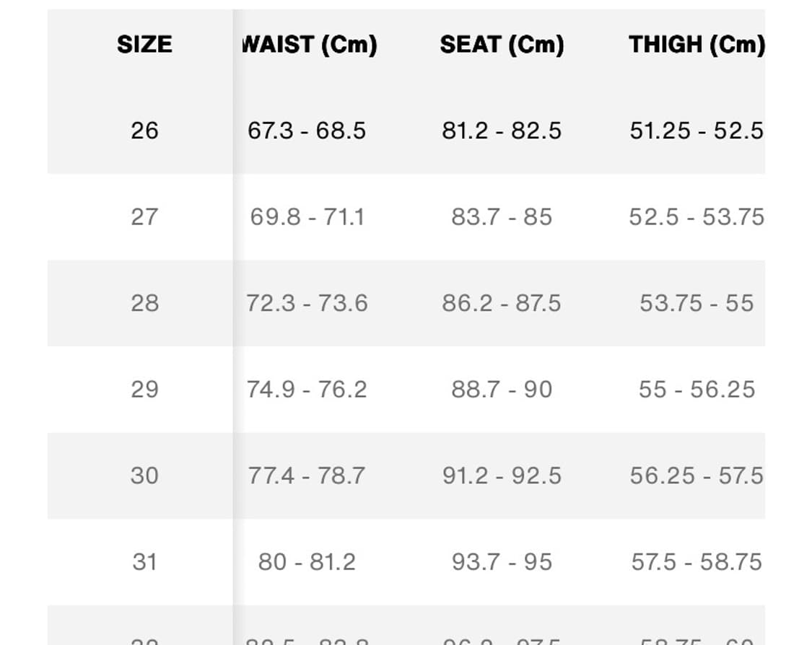
Task: Click thigh value 52.5 - 53.75
Action: 697,217
